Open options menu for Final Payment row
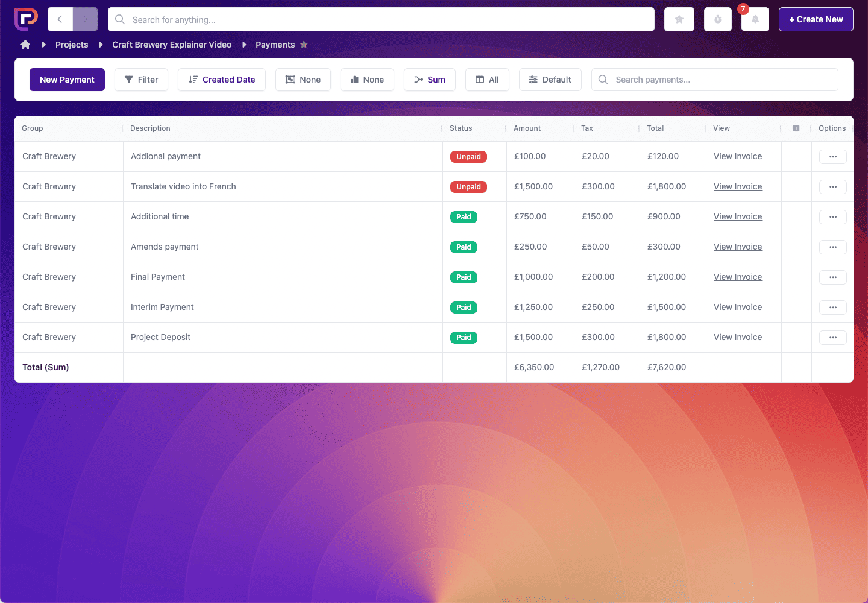This screenshot has width=868, height=603. coord(833,277)
